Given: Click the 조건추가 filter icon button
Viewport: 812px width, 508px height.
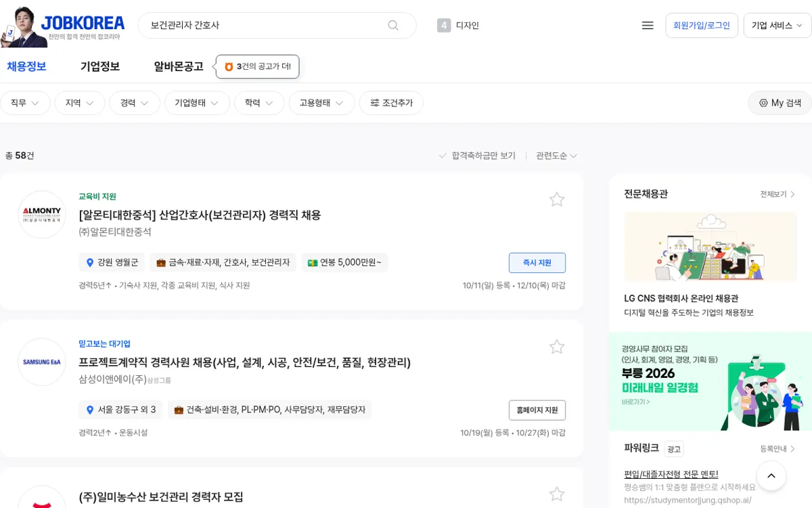Looking at the screenshot, I should coord(391,103).
